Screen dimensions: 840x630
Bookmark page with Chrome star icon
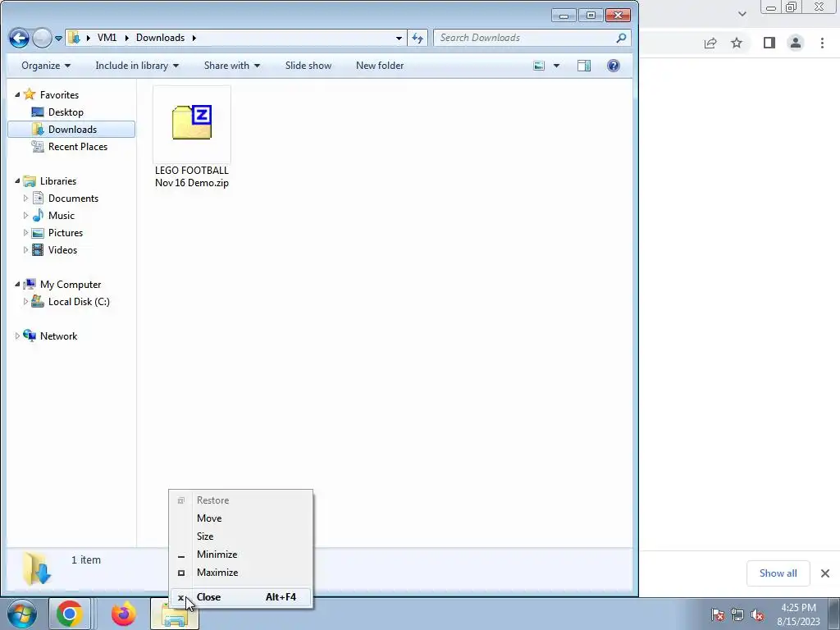[x=737, y=43]
